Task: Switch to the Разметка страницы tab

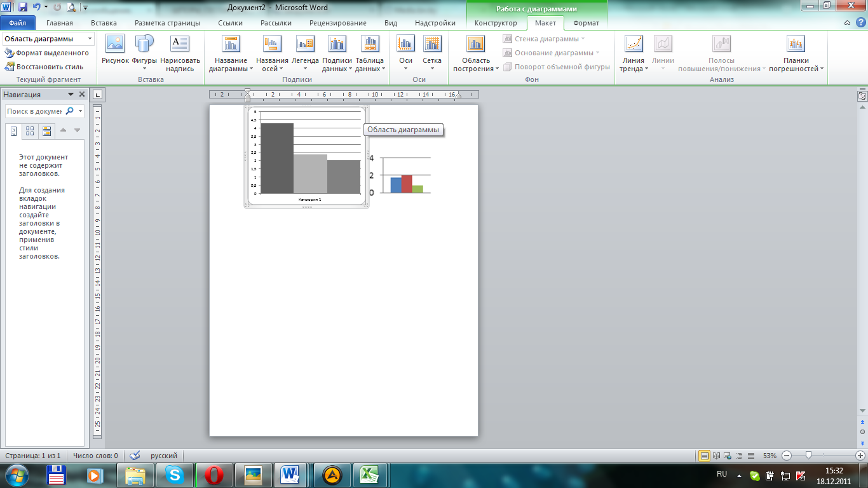Action: pyautogui.click(x=167, y=23)
